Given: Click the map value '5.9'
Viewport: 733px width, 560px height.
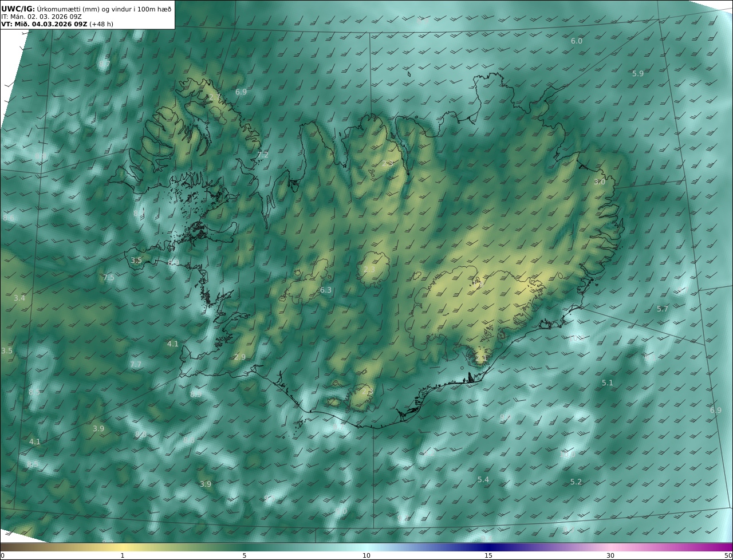Looking at the screenshot, I should tap(638, 74).
